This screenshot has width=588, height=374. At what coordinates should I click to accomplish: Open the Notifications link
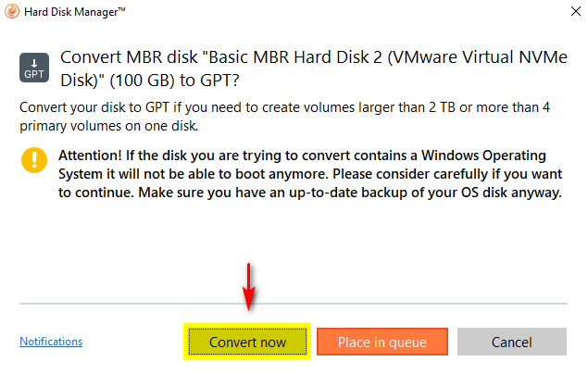[51, 342]
